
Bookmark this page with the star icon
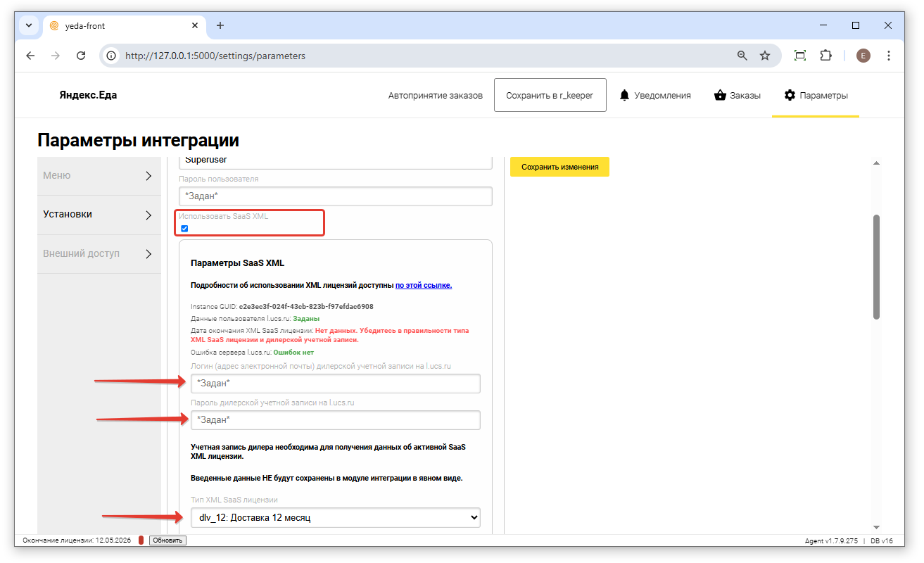pyautogui.click(x=765, y=56)
